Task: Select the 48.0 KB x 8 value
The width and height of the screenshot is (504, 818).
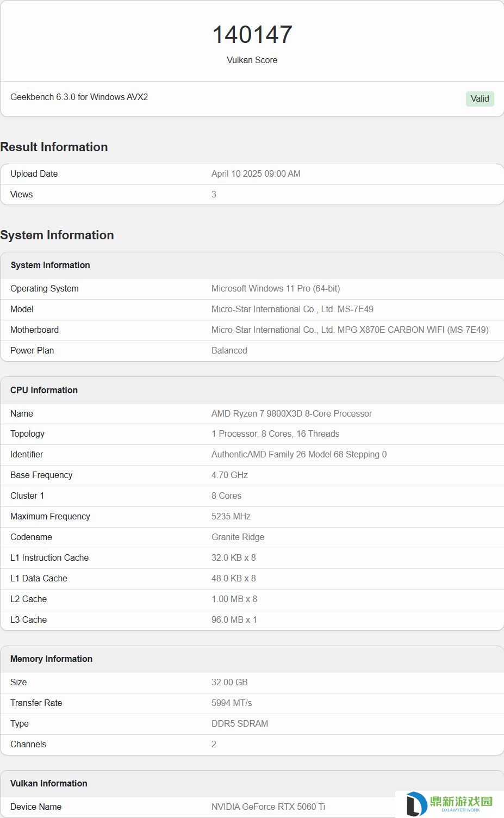Action: 234,578
